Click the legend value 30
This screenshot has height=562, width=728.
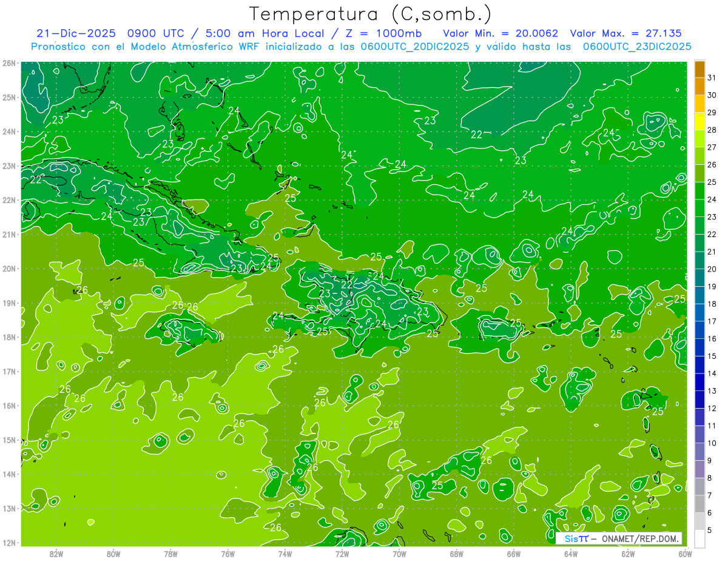pyautogui.click(x=712, y=95)
